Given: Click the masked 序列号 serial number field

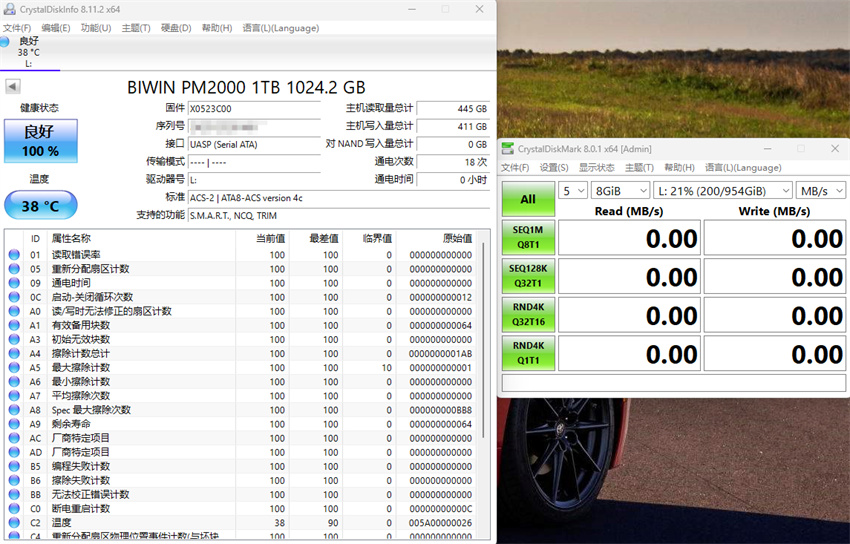Looking at the screenshot, I should (254, 126).
